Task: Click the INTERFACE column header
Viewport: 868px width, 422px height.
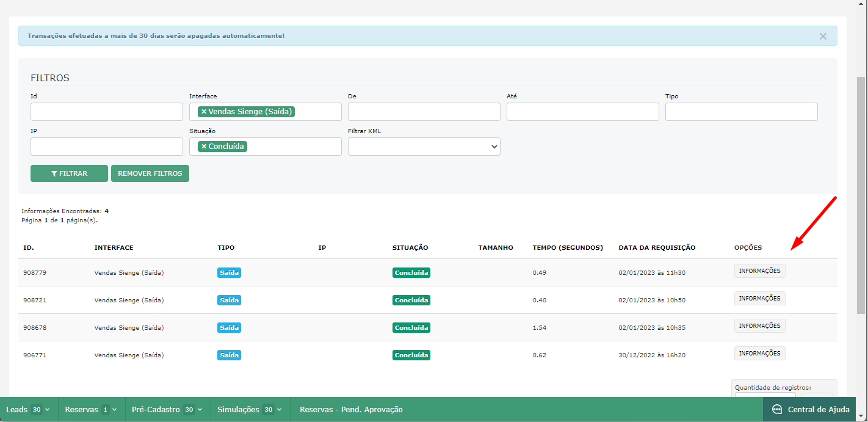Action: click(x=114, y=248)
